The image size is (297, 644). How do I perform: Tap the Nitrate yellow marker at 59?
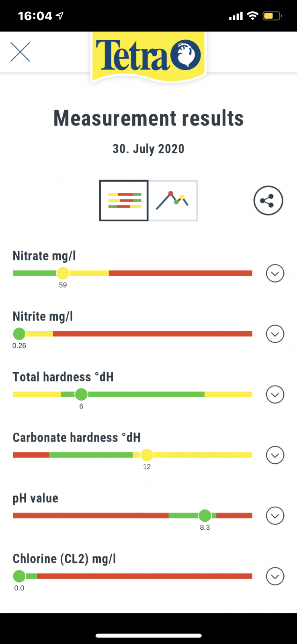[x=63, y=273]
